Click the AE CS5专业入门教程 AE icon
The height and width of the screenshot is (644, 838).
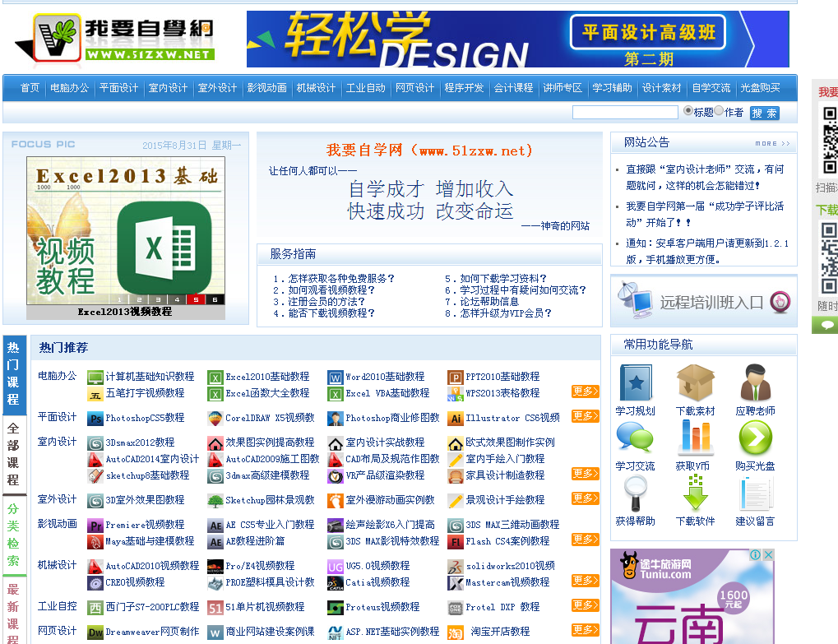click(x=215, y=526)
